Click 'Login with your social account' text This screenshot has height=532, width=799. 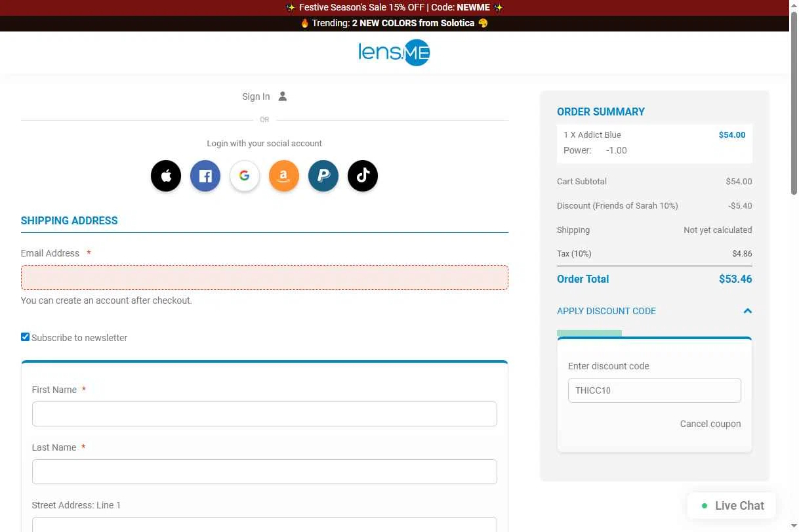coord(264,143)
